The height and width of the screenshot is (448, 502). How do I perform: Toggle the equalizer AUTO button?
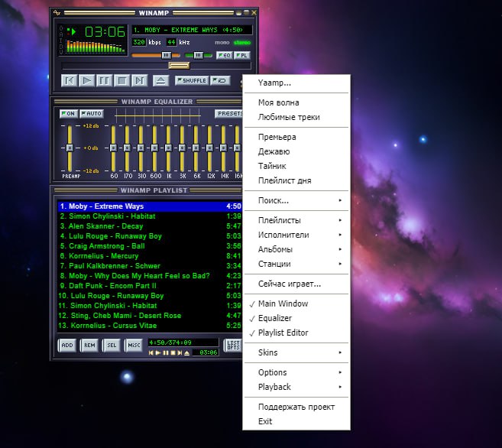[92, 114]
